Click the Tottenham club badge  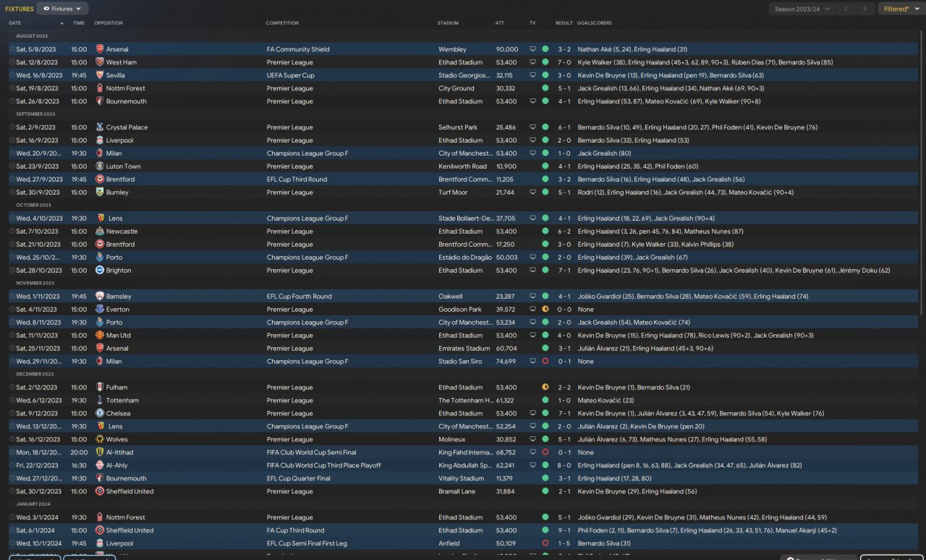100,401
